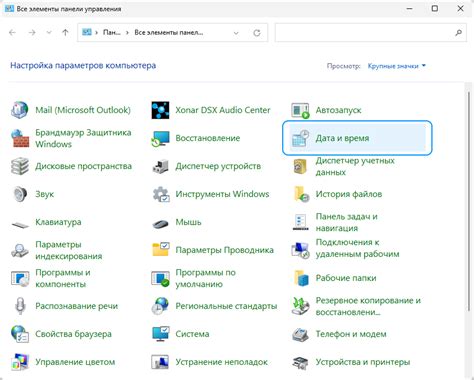Click the Диспетчер учетных данных vault icon
Viewport: 474px width, 380px height.
click(x=300, y=166)
